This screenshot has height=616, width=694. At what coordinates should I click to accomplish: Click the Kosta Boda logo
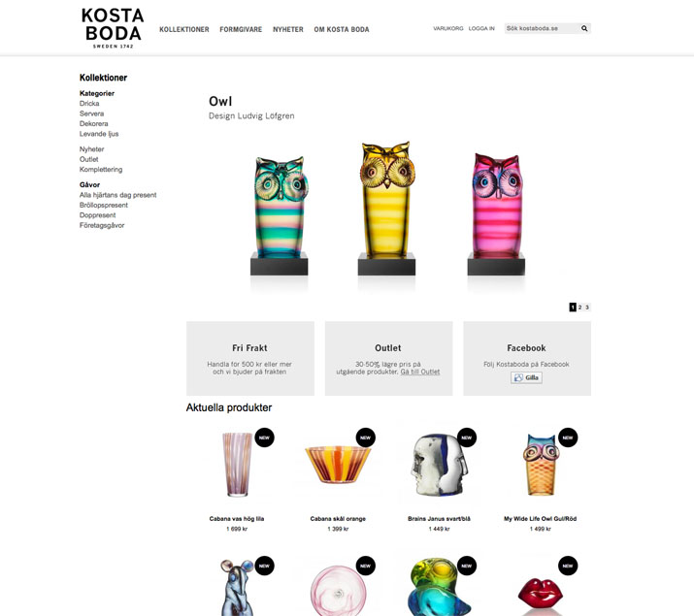pyautogui.click(x=113, y=28)
